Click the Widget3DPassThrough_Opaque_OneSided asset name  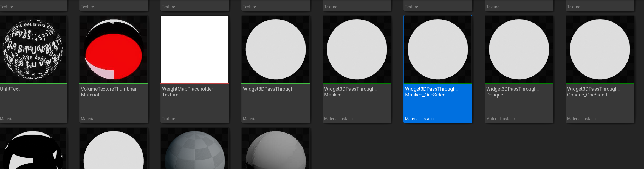point(594,92)
